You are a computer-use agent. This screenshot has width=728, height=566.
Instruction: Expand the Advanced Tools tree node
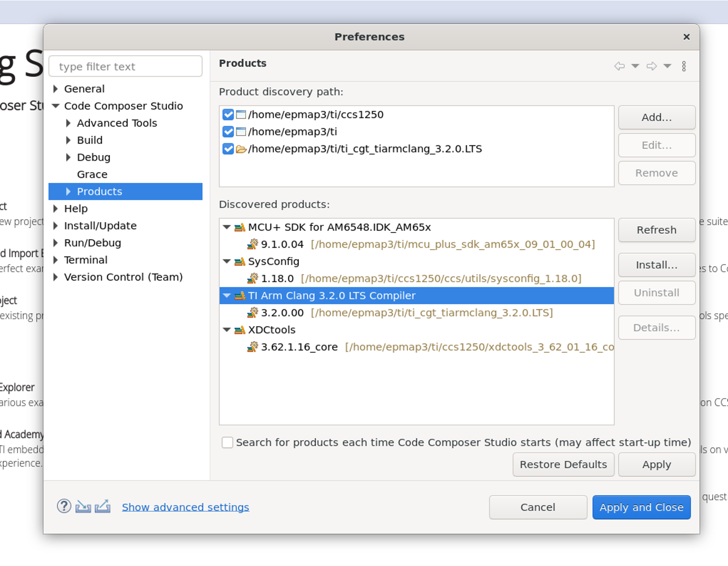(68, 123)
